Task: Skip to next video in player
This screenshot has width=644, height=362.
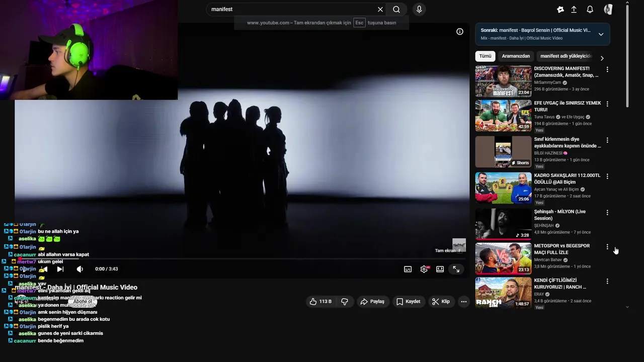Action: [60, 269]
